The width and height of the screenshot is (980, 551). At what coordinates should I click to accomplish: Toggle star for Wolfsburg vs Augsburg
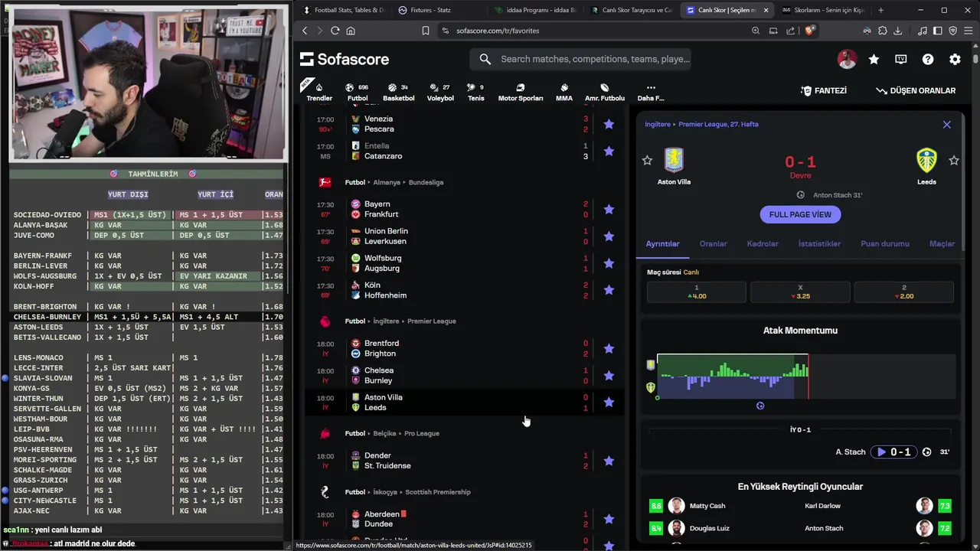point(609,263)
